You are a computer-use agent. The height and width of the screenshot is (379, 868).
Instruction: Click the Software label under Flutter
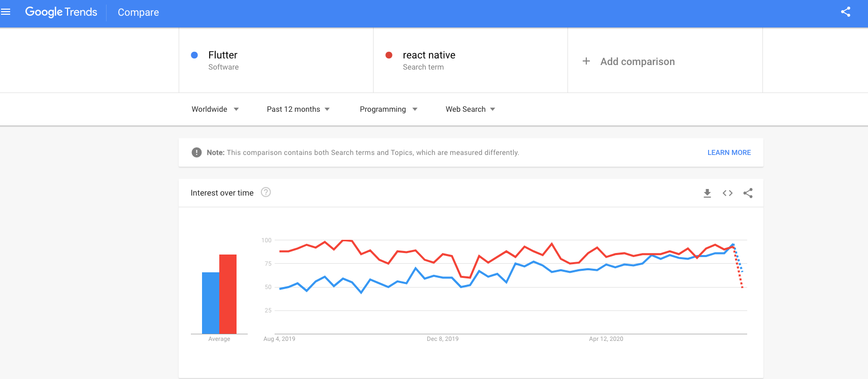223,67
